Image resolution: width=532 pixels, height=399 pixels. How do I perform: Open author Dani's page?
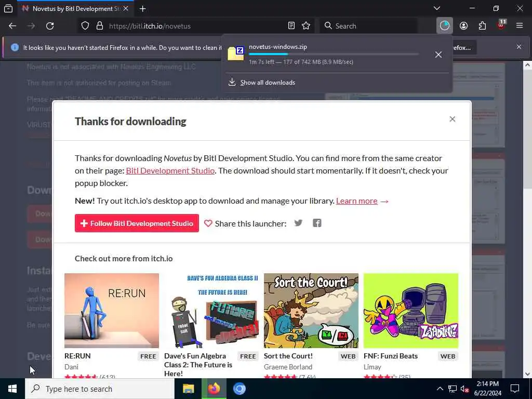(x=71, y=367)
